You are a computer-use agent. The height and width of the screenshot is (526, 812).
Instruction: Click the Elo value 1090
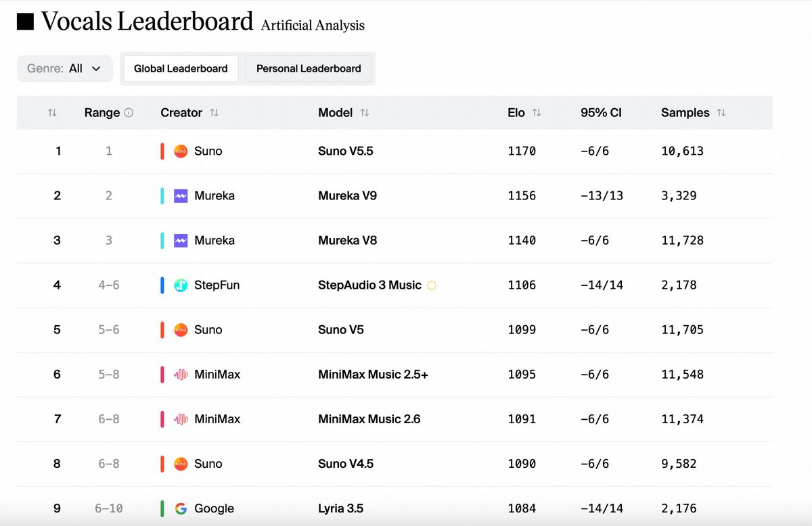522,463
